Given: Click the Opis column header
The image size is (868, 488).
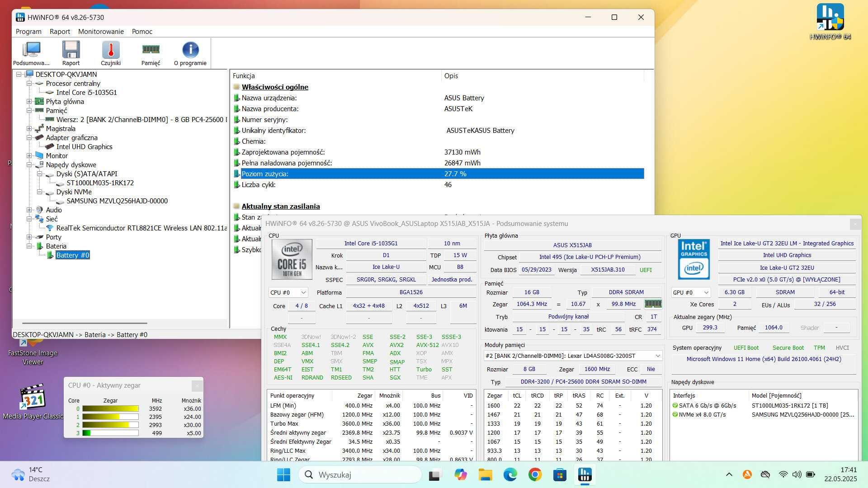Looking at the screenshot, I should tap(542, 75).
